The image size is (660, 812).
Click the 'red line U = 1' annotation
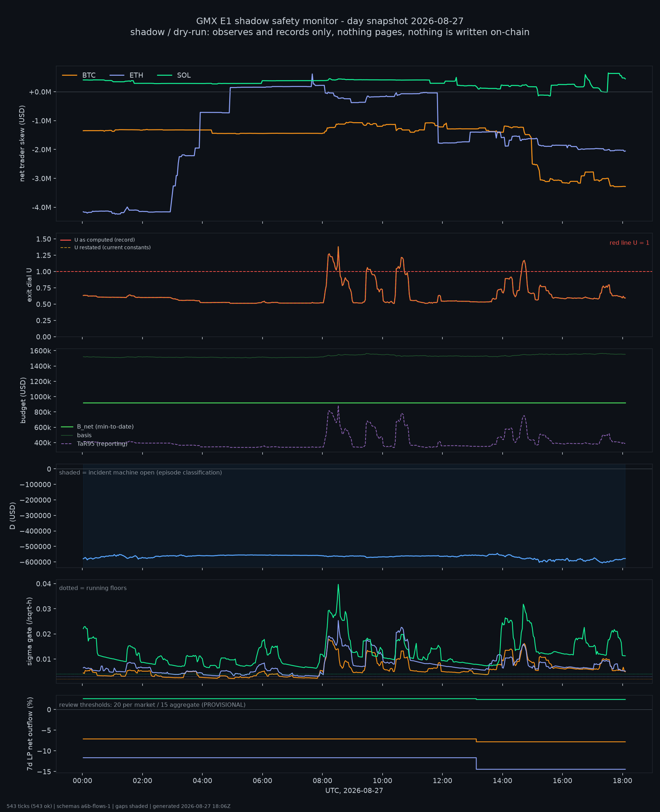click(x=629, y=243)
